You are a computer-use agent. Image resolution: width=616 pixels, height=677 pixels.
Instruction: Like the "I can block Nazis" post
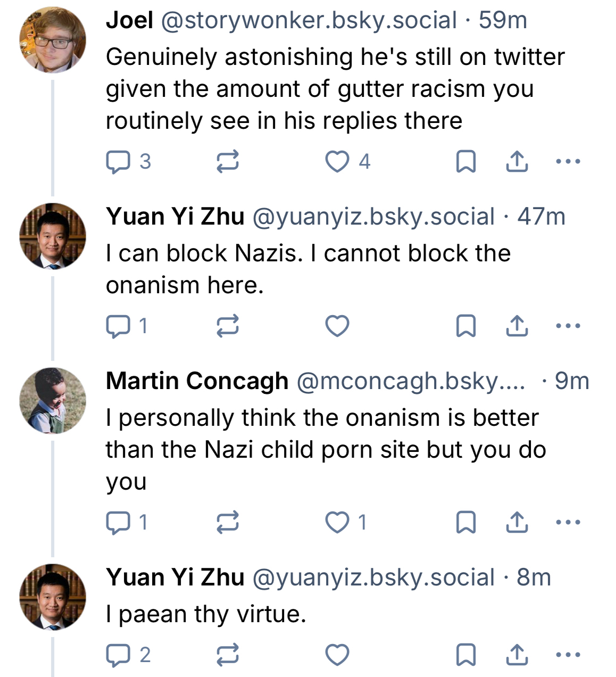pos(337,326)
